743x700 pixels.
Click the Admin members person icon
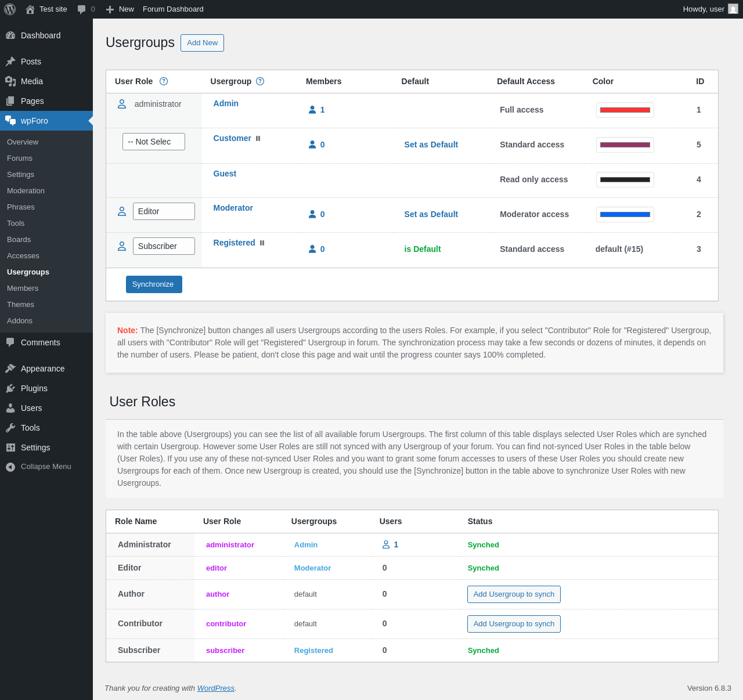pos(312,110)
